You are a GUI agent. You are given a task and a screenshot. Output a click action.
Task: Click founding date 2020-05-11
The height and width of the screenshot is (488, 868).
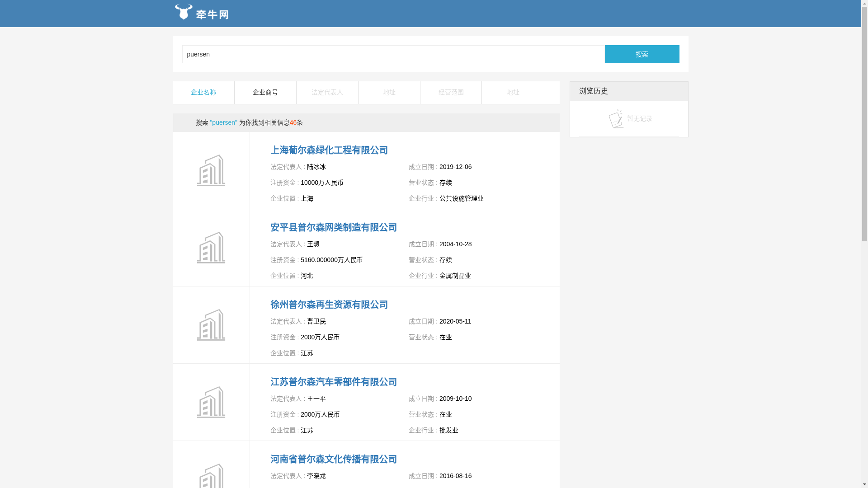[455, 321]
